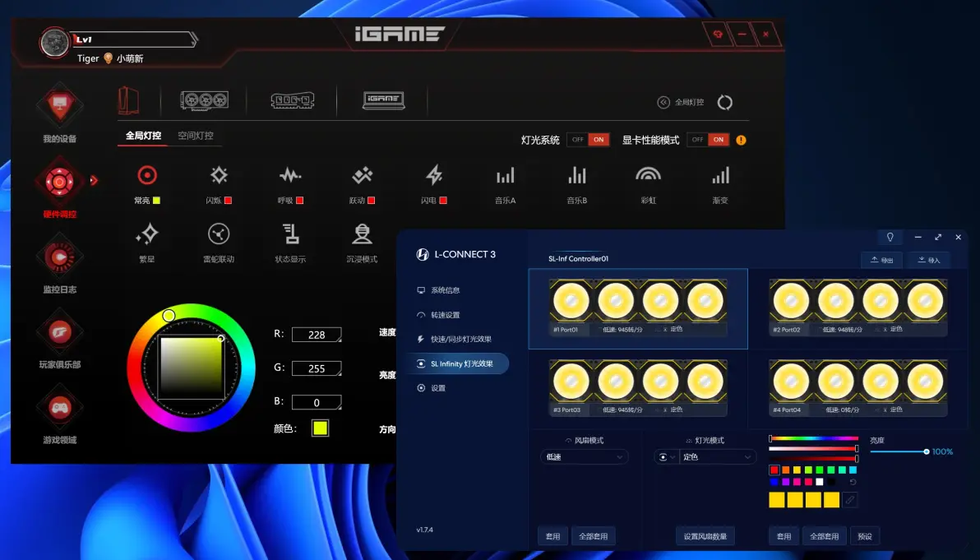Click the 导入 import button

929,260
